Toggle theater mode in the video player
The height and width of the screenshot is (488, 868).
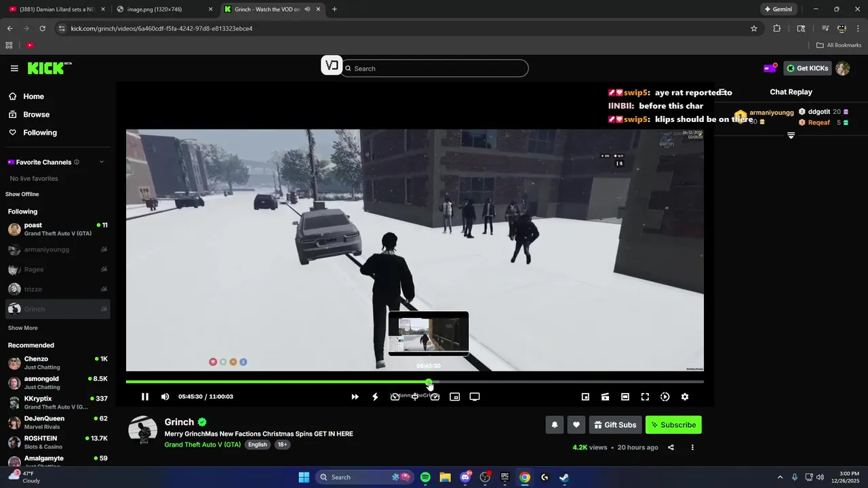pos(625,396)
